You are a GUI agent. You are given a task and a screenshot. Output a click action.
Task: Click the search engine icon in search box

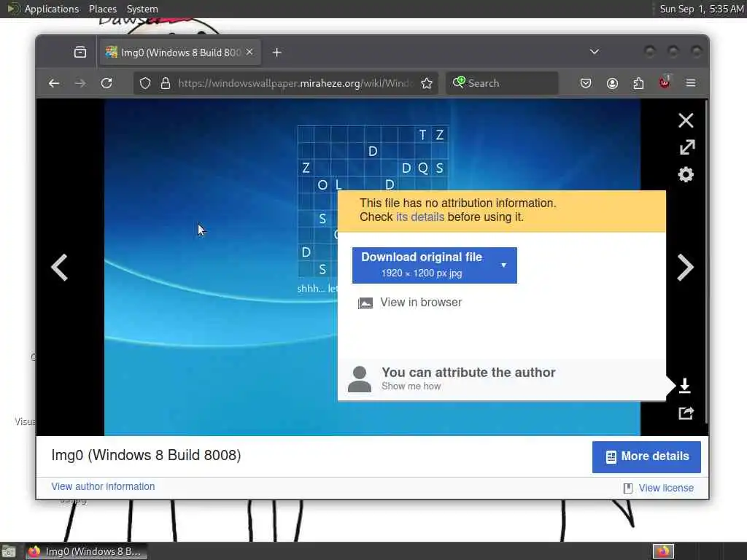[x=459, y=82]
